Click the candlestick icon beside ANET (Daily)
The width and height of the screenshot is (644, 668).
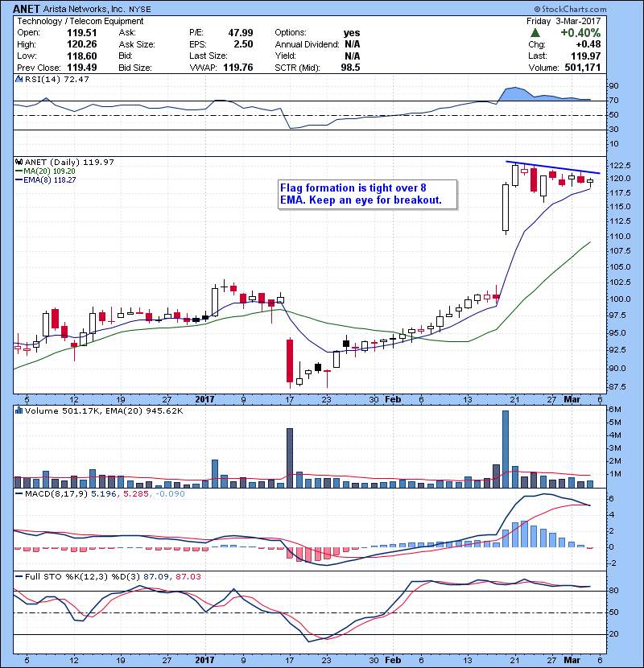(19, 162)
